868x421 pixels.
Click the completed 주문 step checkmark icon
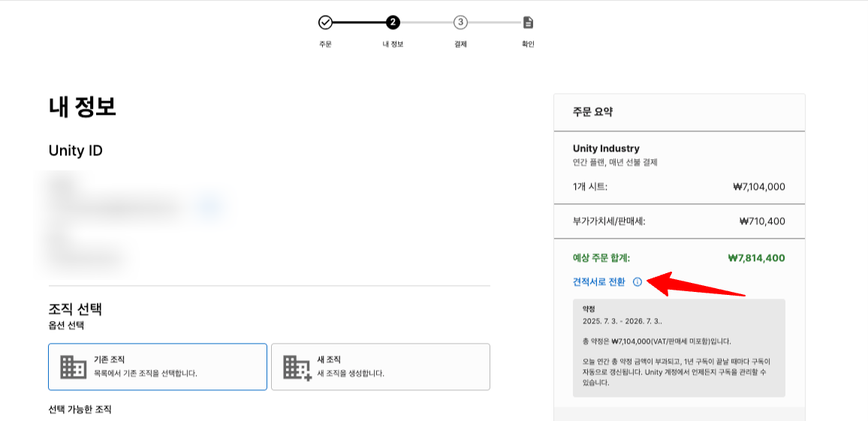[x=325, y=23]
